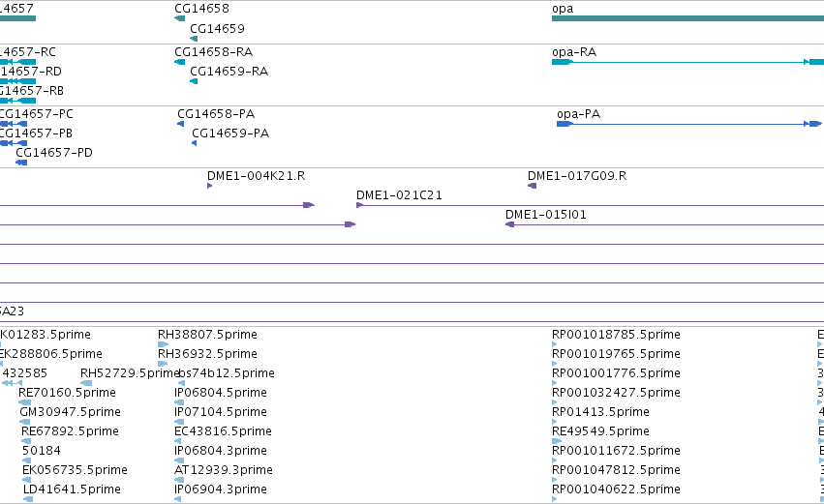Open EST GM30947.5prime

click(x=70, y=412)
